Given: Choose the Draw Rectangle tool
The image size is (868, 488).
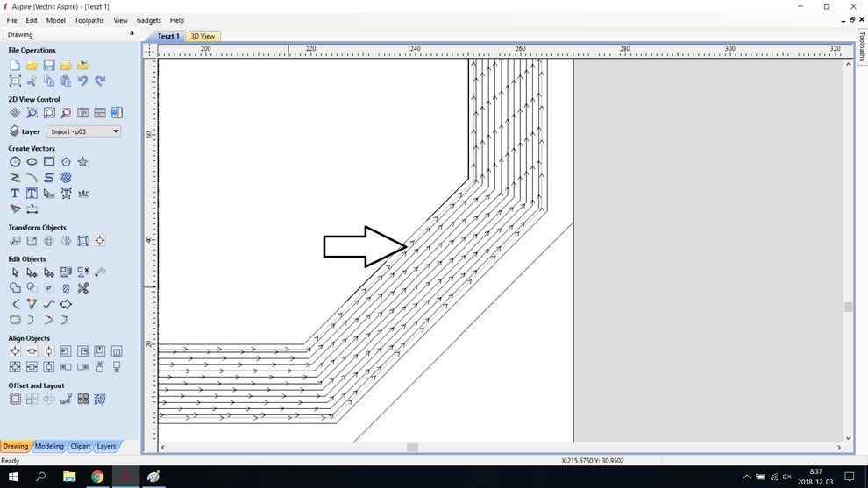Looking at the screenshot, I should [49, 162].
